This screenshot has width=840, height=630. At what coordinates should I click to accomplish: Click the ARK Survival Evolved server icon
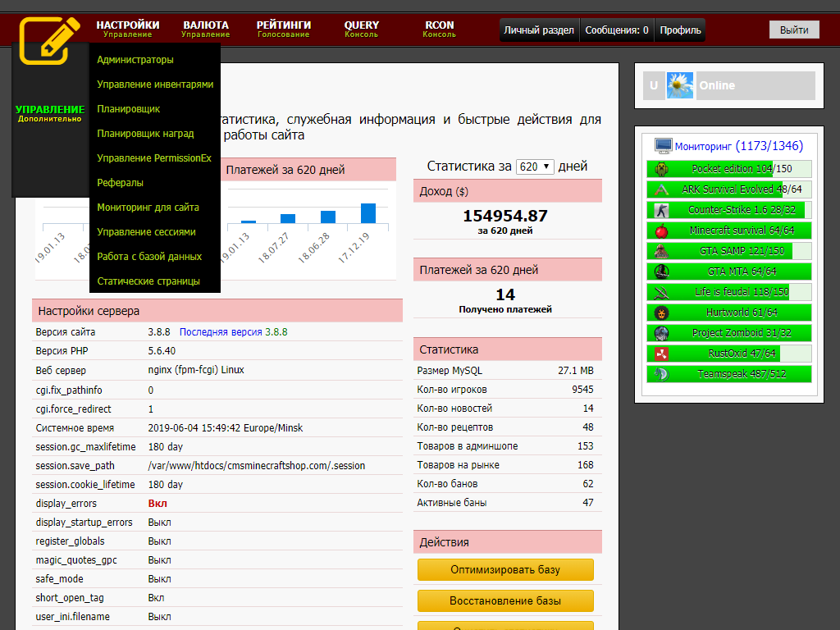[661, 189]
